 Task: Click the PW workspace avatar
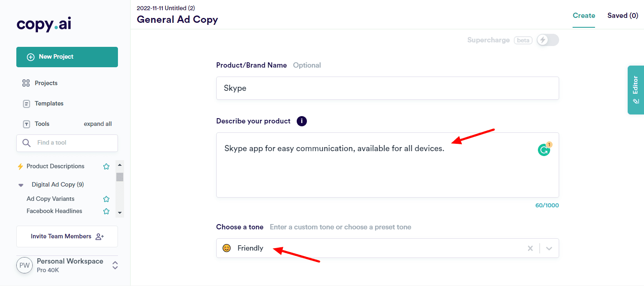click(x=24, y=265)
